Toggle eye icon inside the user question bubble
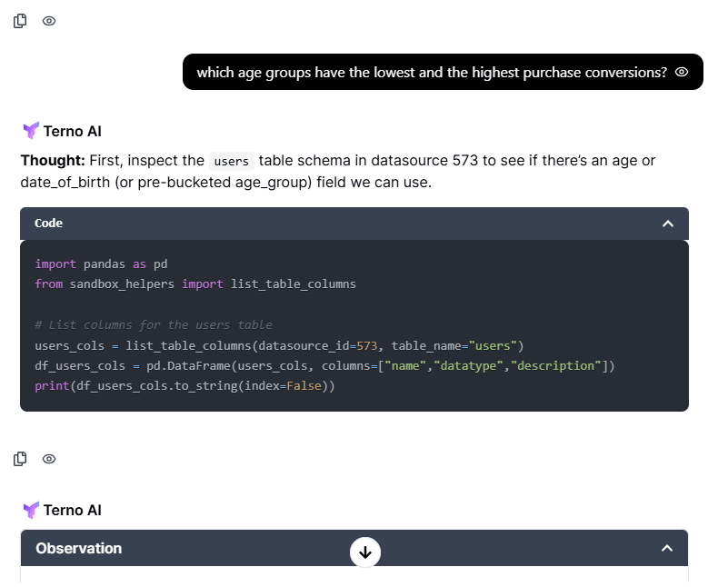728x587 pixels. click(x=683, y=72)
